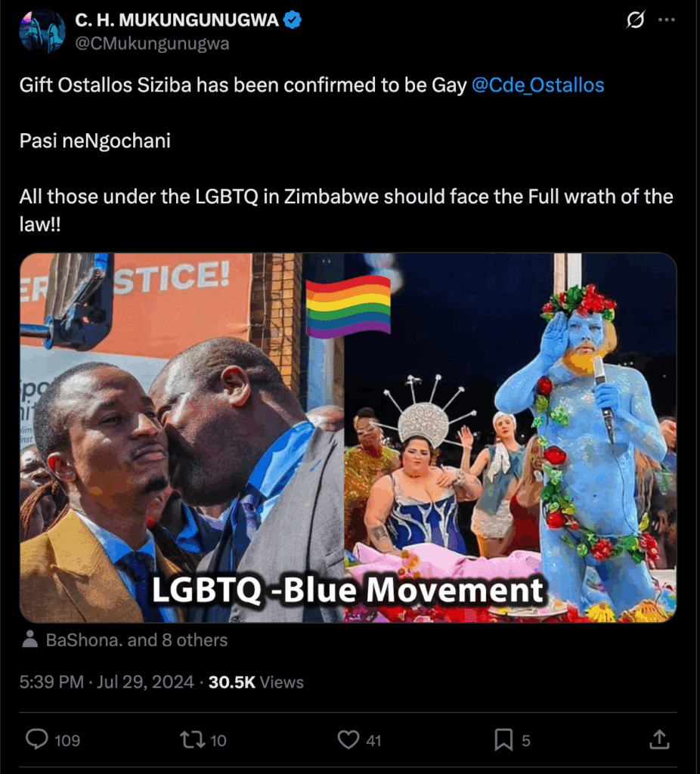Click the repost arrows icon
This screenshot has height=774, width=700.
point(192,739)
